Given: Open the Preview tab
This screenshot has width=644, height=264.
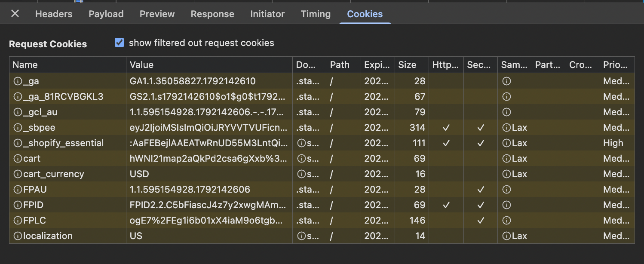Looking at the screenshot, I should tap(157, 14).
